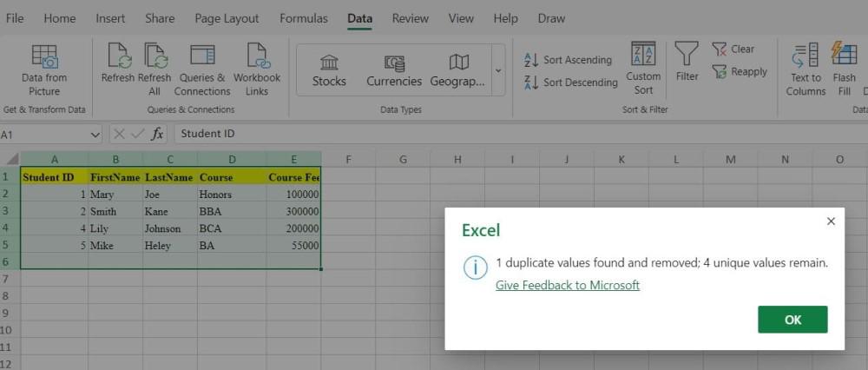Toggle the Filter funnel icon
The width and height of the screenshot is (868, 370).
pyautogui.click(x=687, y=55)
